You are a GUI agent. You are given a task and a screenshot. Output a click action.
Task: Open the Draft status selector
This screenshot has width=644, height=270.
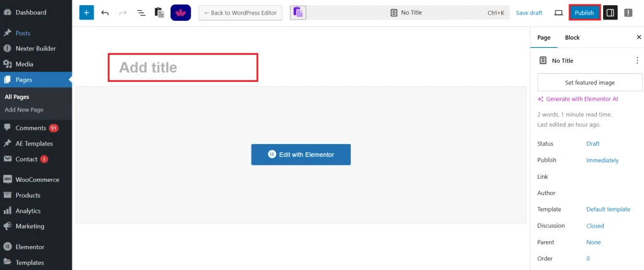click(592, 144)
